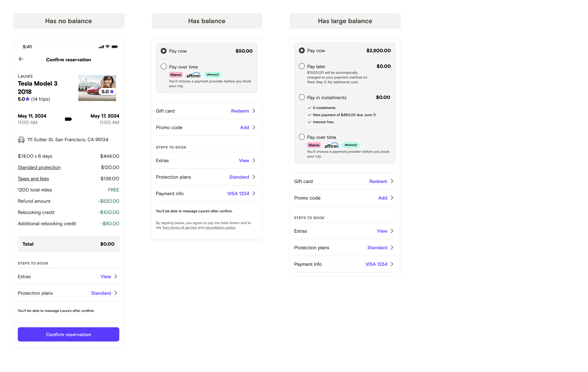Expand Payment info VISA 1234 in large balance panel
This screenshot has width=588, height=372.
[392, 264]
